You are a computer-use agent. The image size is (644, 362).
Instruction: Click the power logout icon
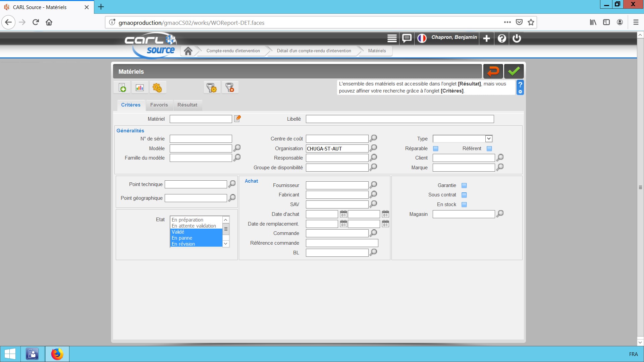(517, 38)
